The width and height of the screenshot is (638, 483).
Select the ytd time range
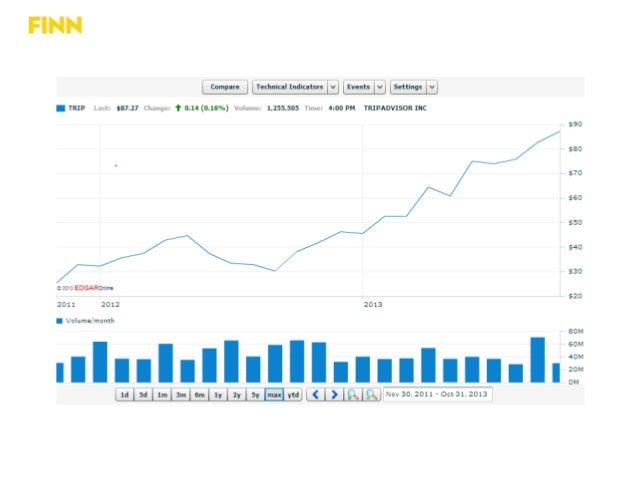293,395
